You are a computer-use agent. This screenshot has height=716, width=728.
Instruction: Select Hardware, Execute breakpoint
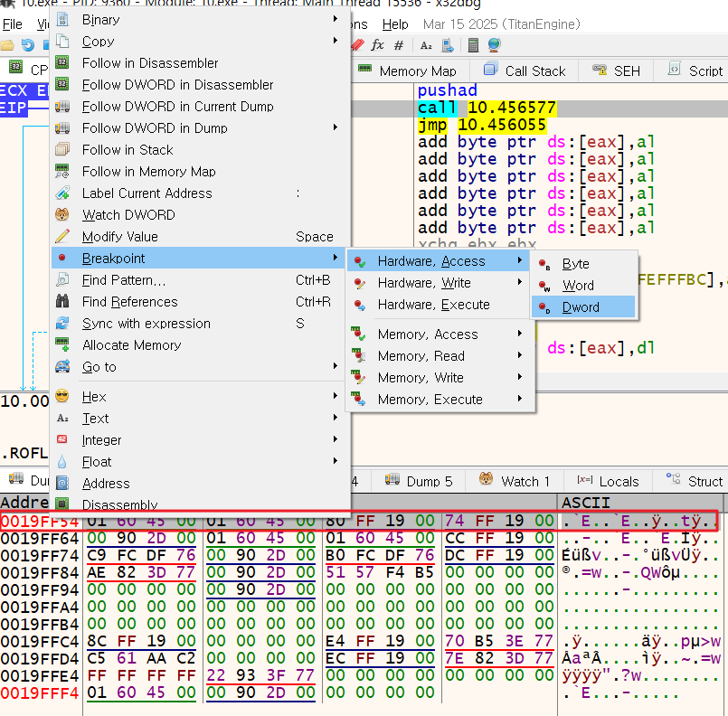[438, 305]
